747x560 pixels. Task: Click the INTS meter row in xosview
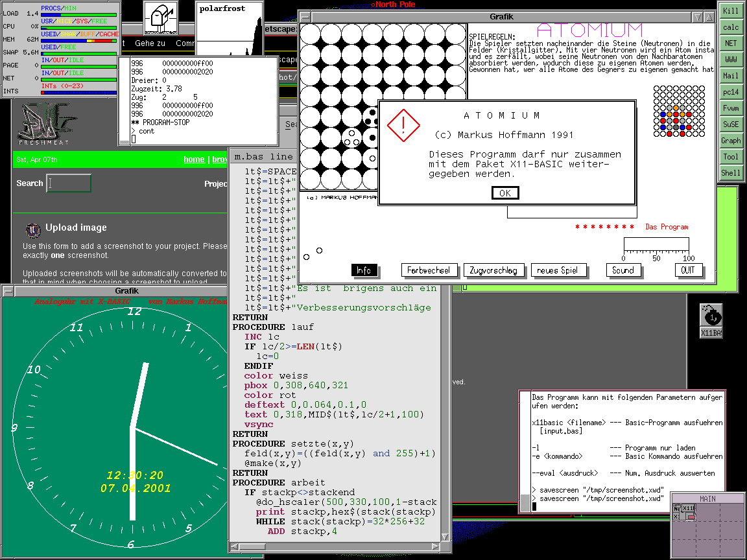click(x=60, y=89)
